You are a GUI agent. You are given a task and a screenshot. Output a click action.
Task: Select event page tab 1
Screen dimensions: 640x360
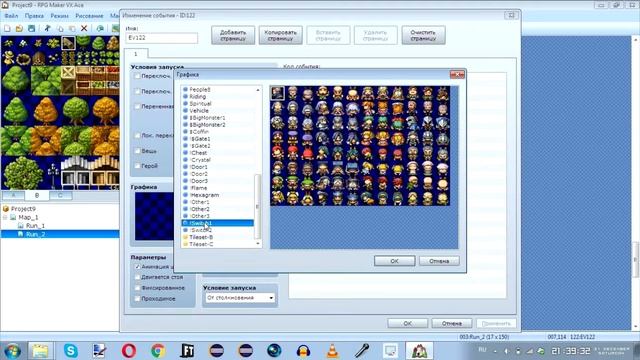(x=136, y=53)
